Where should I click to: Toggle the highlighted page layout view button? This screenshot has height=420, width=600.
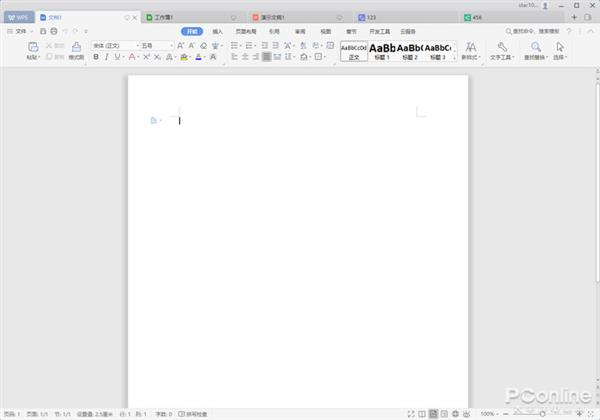pyautogui.click(x=433, y=414)
